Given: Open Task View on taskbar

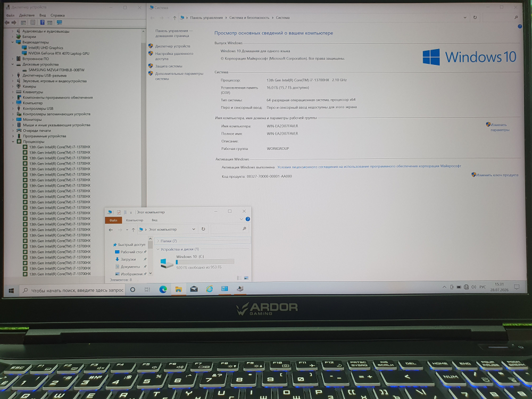Looking at the screenshot, I should pyautogui.click(x=147, y=289).
